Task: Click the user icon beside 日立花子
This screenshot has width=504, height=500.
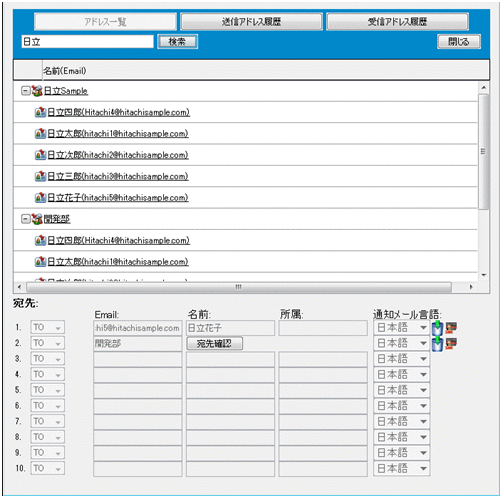Action: [40, 197]
